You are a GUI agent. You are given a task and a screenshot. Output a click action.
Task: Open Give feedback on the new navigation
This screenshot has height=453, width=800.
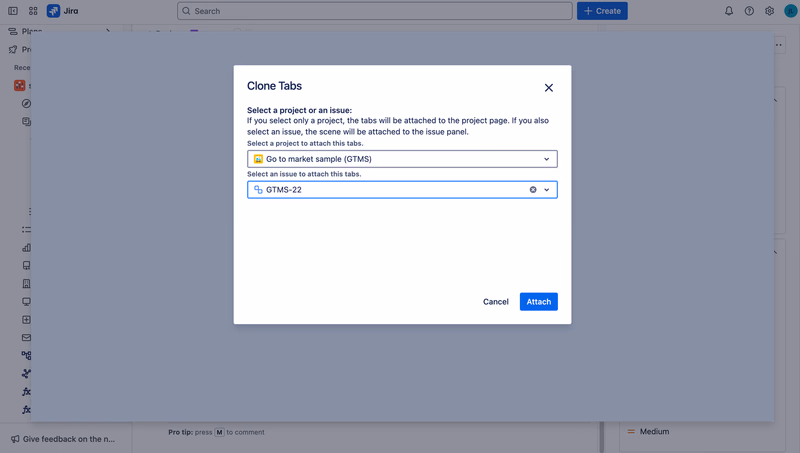click(64, 439)
